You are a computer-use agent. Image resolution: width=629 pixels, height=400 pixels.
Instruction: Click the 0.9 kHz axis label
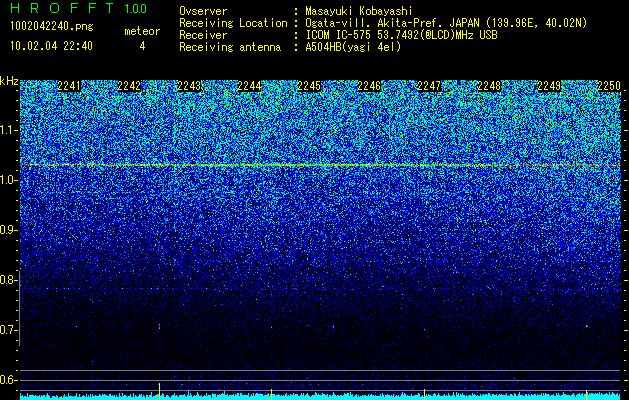point(8,230)
